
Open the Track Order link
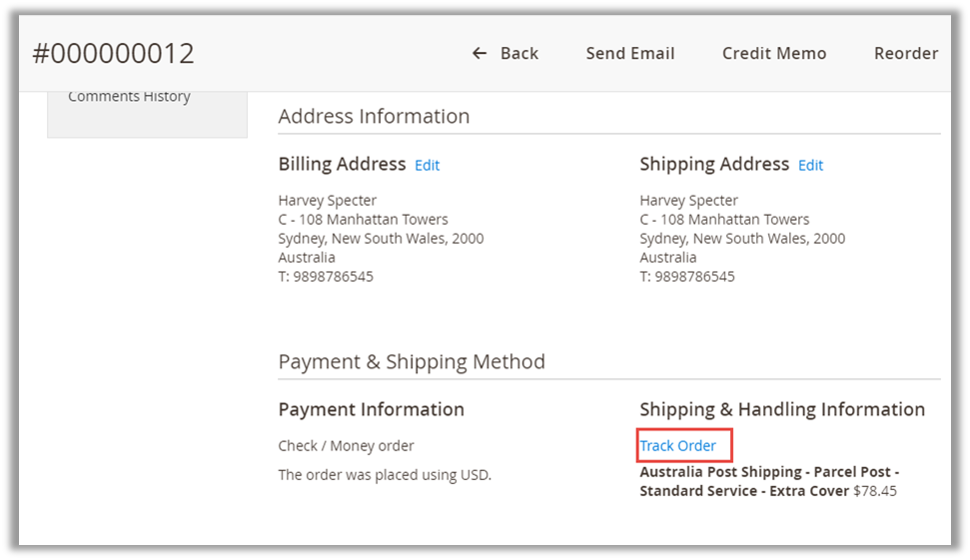pos(678,445)
